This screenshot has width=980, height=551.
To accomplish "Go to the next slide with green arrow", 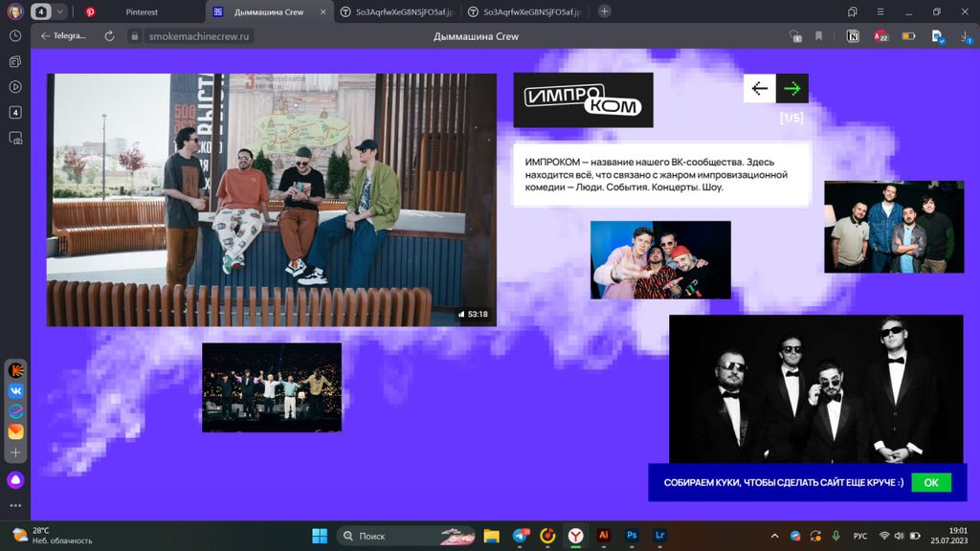I will 791,89.
